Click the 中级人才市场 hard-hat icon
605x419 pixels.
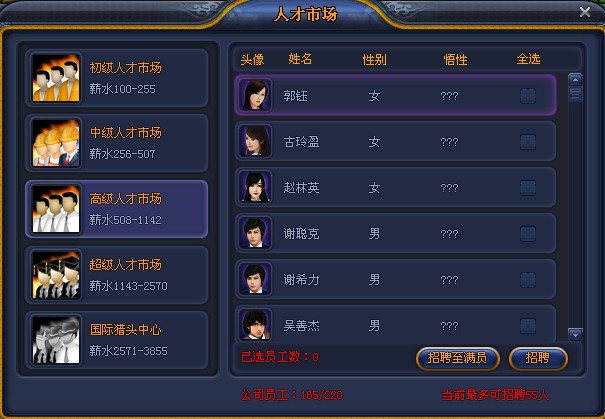pyautogui.click(x=56, y=143)
